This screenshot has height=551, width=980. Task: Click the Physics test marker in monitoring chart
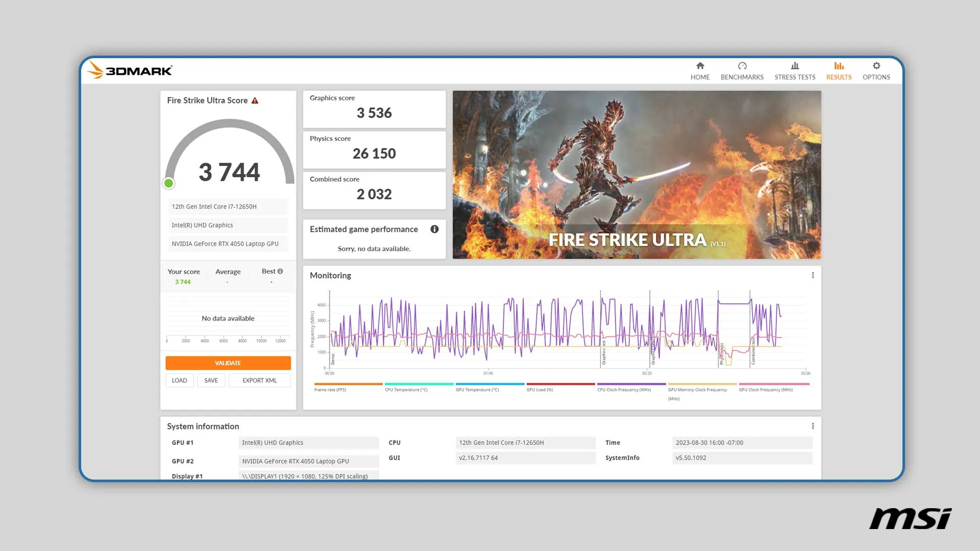[x=722, y=354]
